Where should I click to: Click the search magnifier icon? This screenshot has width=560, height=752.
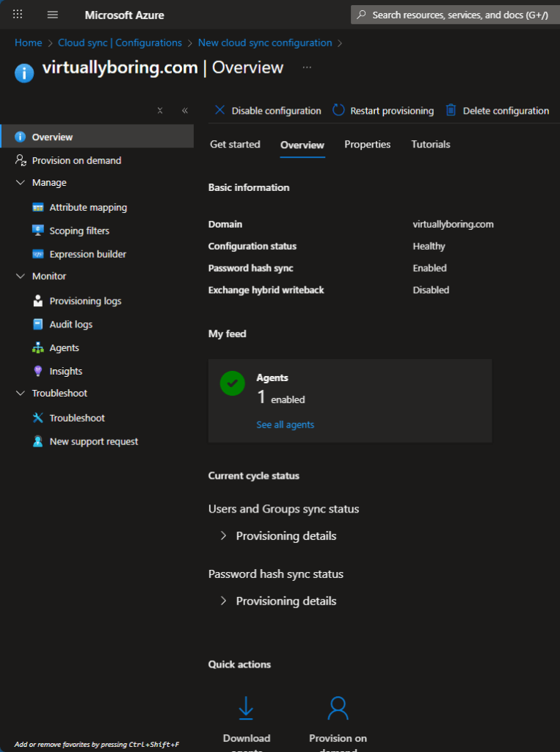click(x=362, y=15)
